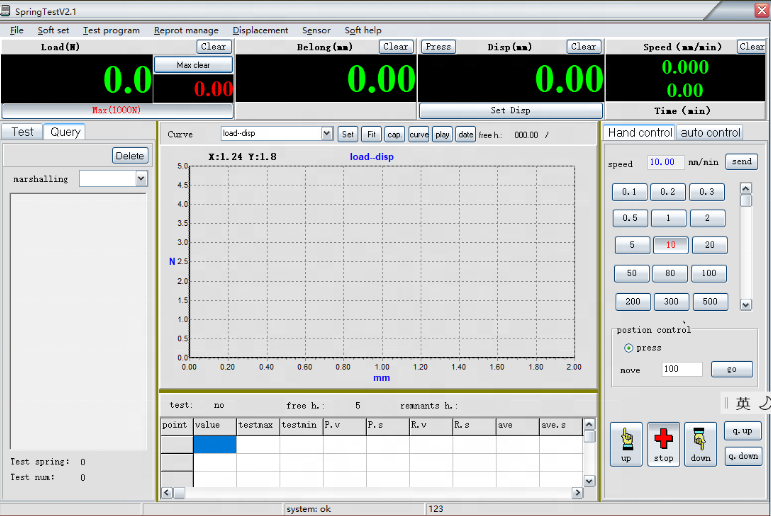Select the press radio button
The image size is (771, 516).
(x=629, y=348)
